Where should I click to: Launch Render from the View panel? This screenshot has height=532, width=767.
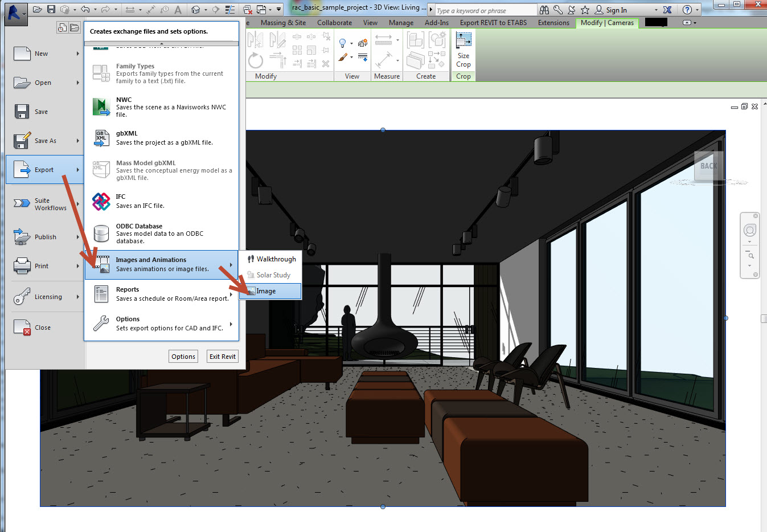coord(362,43)
